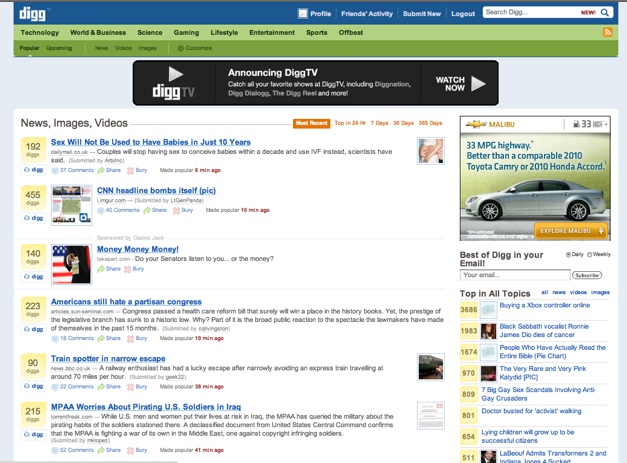
Task: Sort by 365 Days
Action: [430, 123]
